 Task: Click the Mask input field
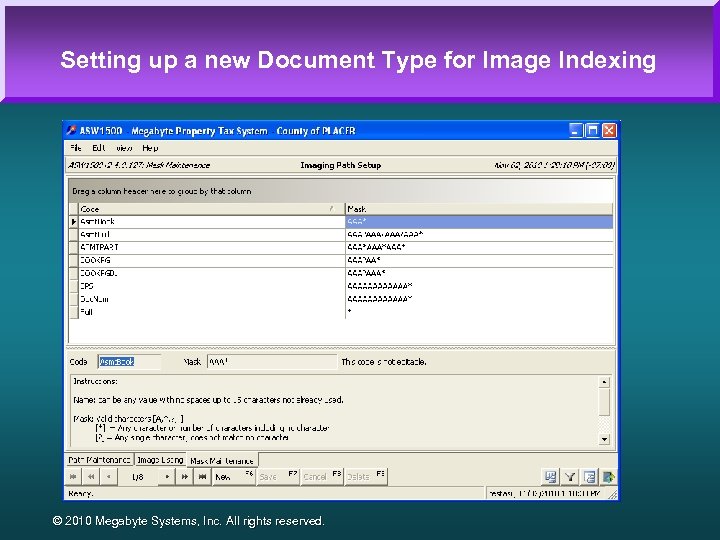(x=270, y=362)
